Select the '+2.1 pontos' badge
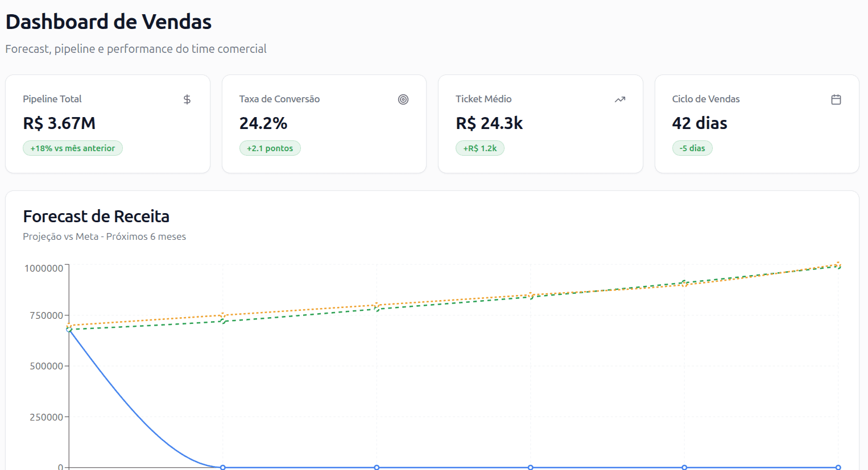Viewport: 868px width, 470px height. [270, 148]
